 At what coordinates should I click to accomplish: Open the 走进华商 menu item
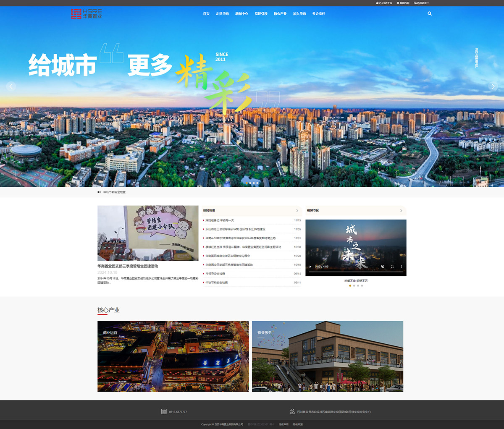222,14
